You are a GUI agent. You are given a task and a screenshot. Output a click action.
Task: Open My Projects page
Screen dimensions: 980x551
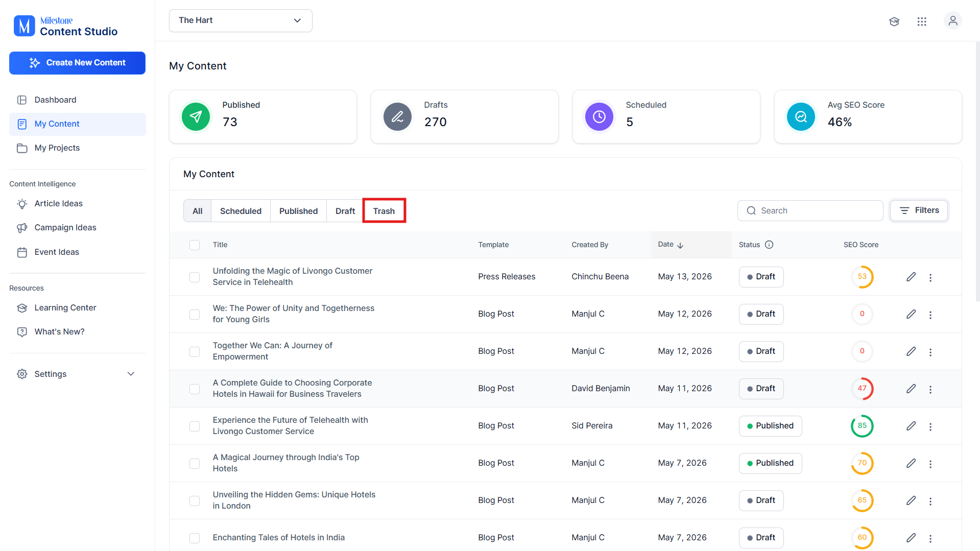click(x=77, y=148)
